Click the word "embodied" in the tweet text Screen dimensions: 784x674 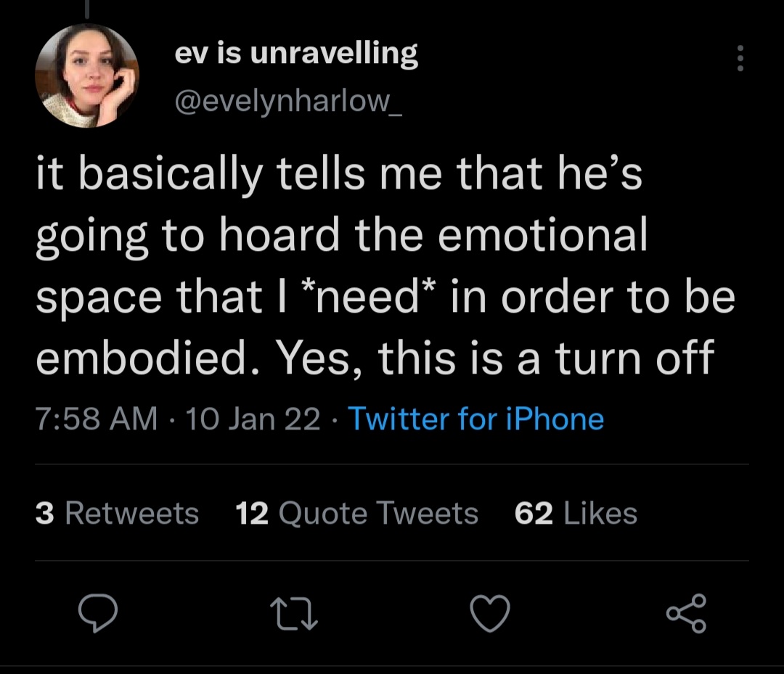click(x=138, y=358)
